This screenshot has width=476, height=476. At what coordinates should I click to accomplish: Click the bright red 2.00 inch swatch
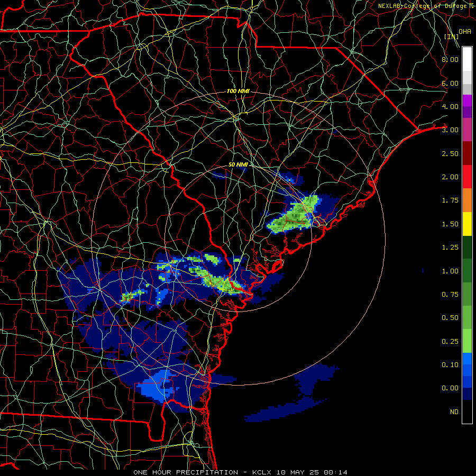point(467,177)
